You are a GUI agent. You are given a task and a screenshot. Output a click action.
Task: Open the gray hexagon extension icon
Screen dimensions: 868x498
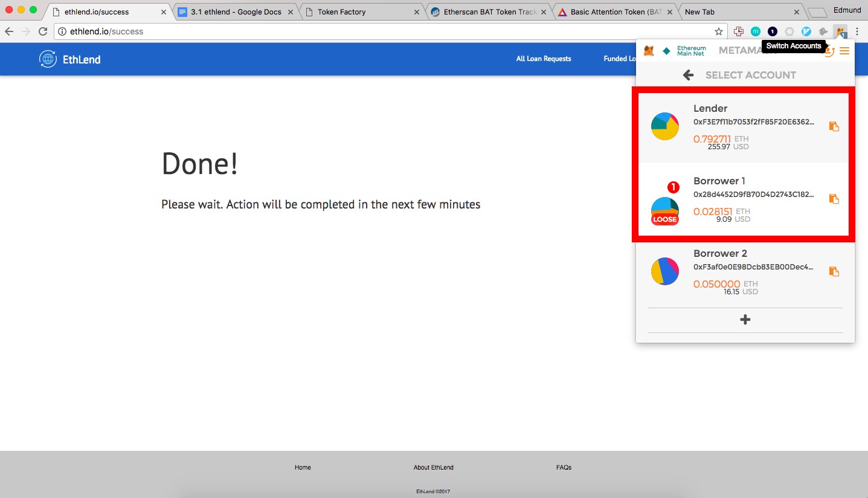(x=789, y=31)
